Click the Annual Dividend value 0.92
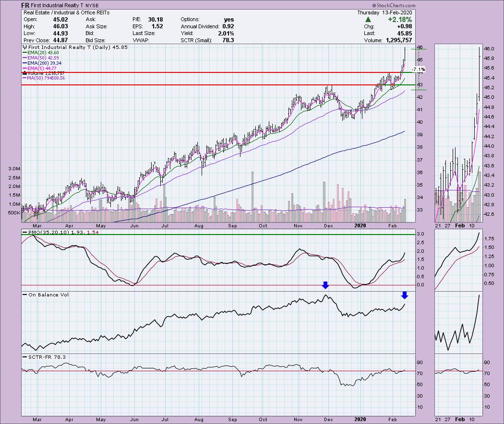The height and width of the screenshot is (424, 504). (x=228, y=26)
